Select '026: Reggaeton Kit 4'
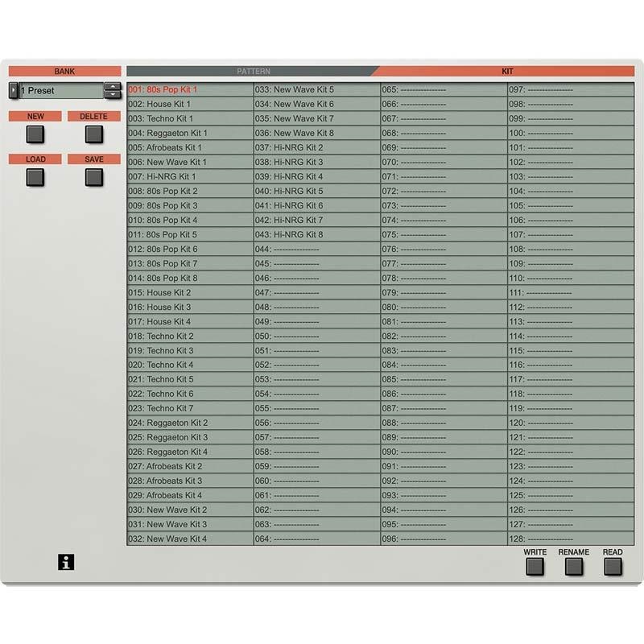The width and height of the screenshot is (644, 644). 190,452
